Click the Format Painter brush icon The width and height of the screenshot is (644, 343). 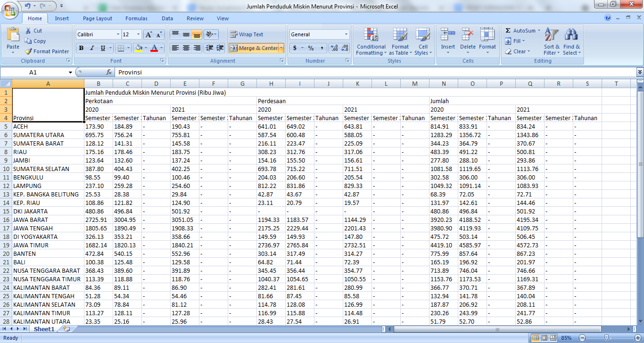pyautogui.click(x=29, y=51)
